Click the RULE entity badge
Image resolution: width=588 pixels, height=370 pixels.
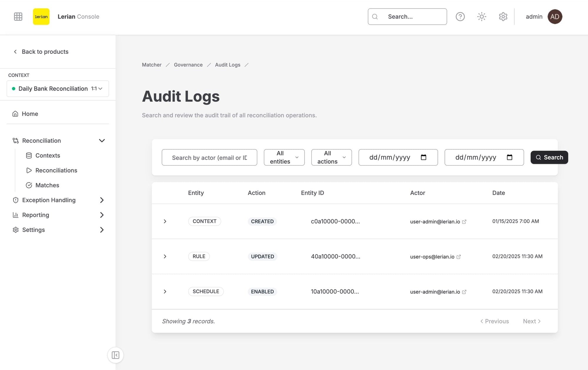pos(199,256)
